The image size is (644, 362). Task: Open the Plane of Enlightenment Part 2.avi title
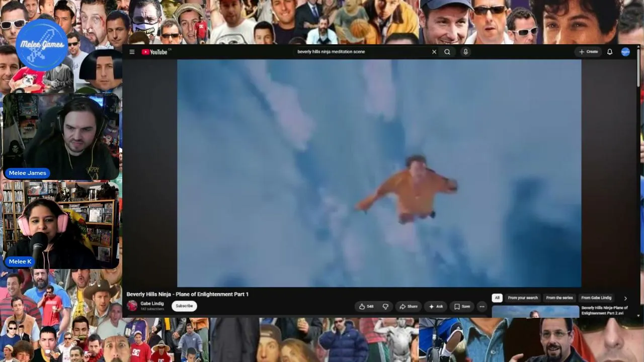pyautogui.click(x=605, y=310)
